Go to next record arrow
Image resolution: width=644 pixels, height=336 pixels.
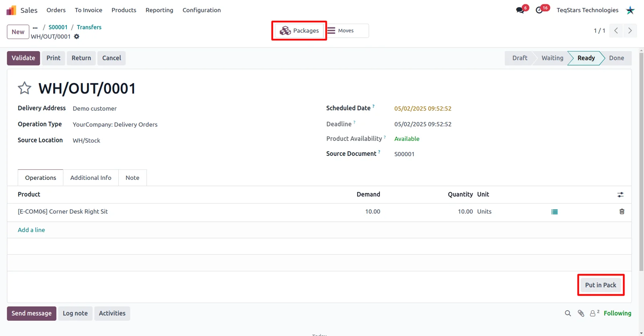click(630, 31)
